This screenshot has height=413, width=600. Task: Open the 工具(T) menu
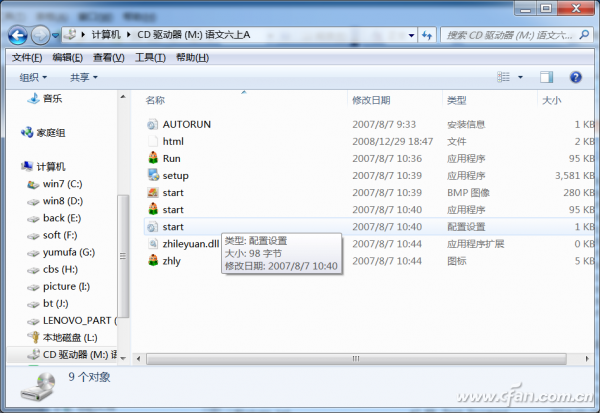(150, 58)
